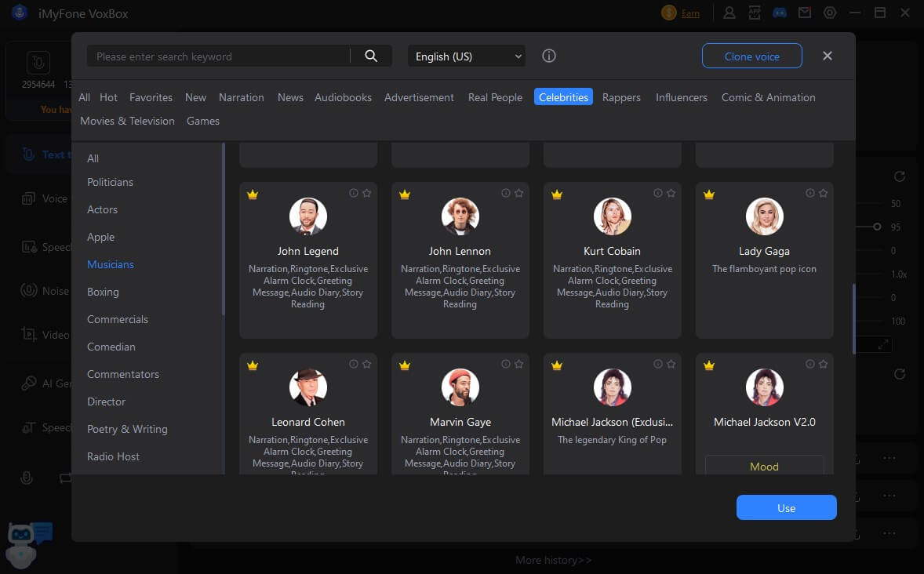Select the John Legend avatar
This screenshot has height=574, width=924.
pyautogui.click(x=308, y=216)
